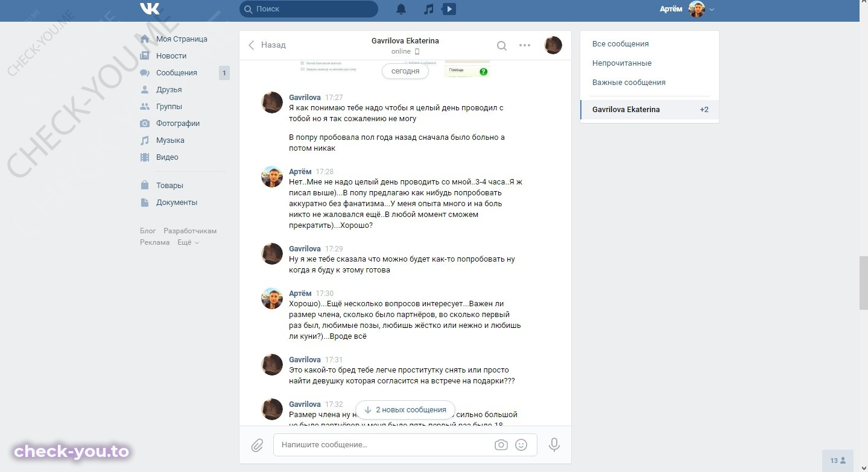This screenshot has height=472, width=868.
Task: Click the 17:32 timestamp of Gavrilova's message
Action: click(x=334, y=404)
